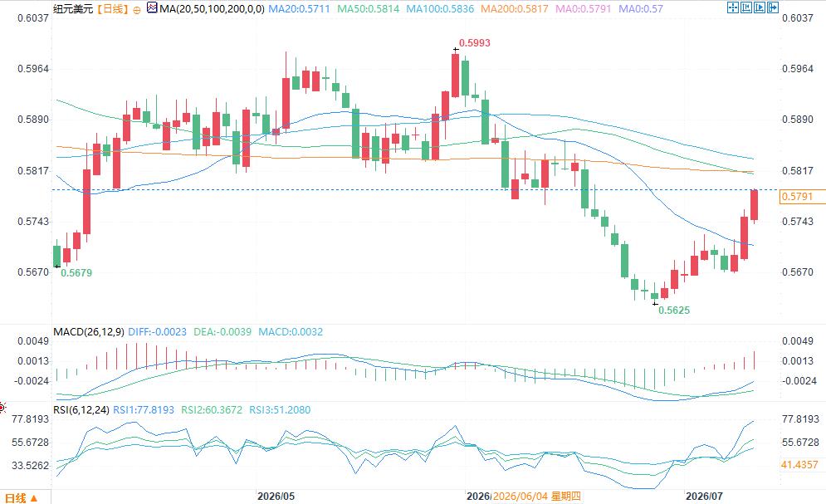
Task: Click the crosshair layout icon at top right
Action: coord(733,7)
